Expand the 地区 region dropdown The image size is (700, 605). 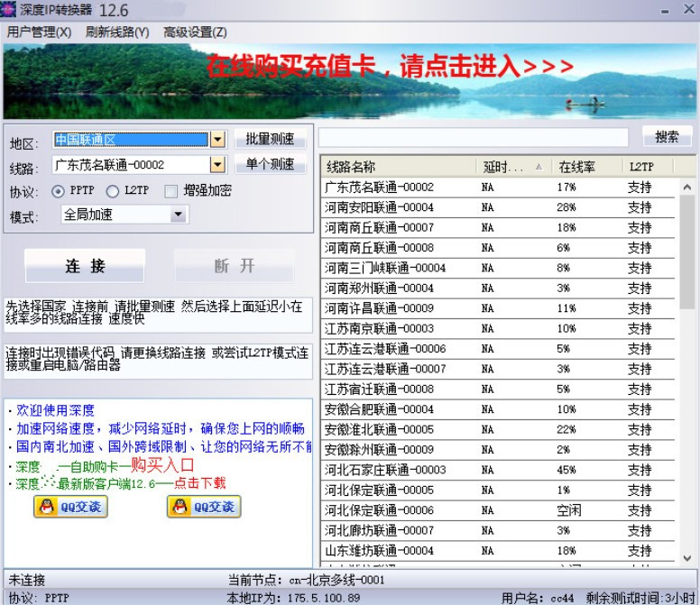click(x=217, y=140)
